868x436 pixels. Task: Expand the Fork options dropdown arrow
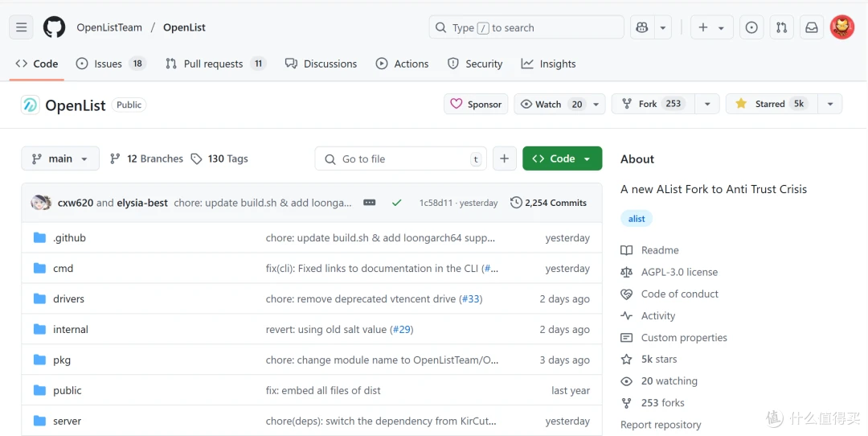point(707,104)
